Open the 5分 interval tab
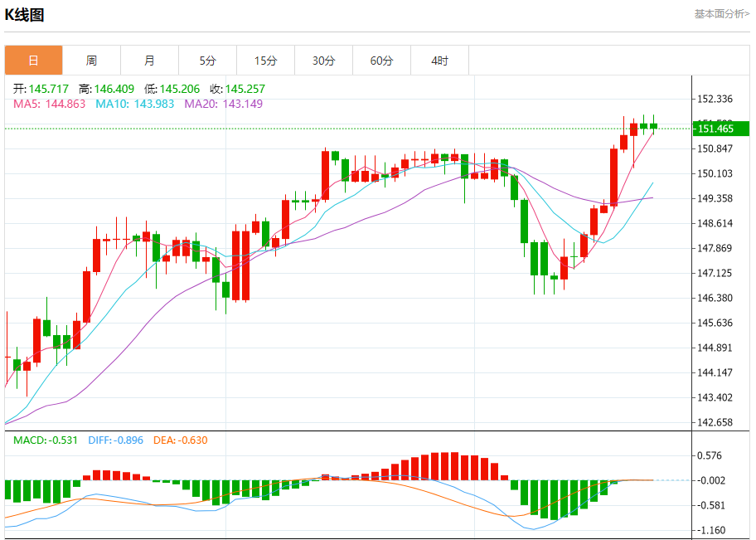Screen dimensions: 756x540 [208, 61]
